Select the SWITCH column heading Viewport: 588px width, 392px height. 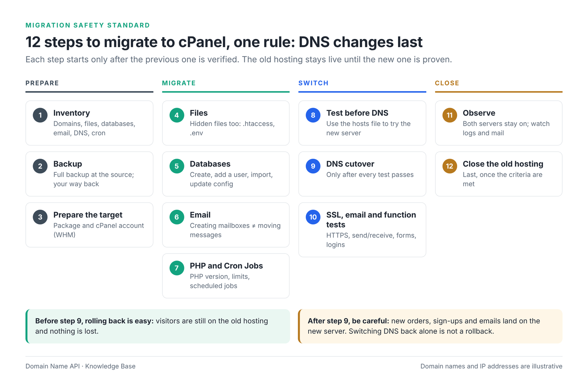[x=313, y=83]
